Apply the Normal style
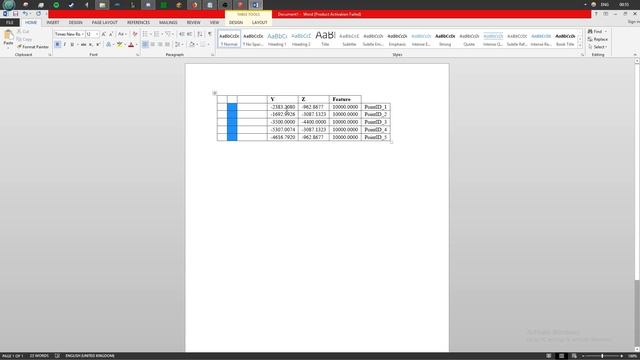 pos(229,39)
